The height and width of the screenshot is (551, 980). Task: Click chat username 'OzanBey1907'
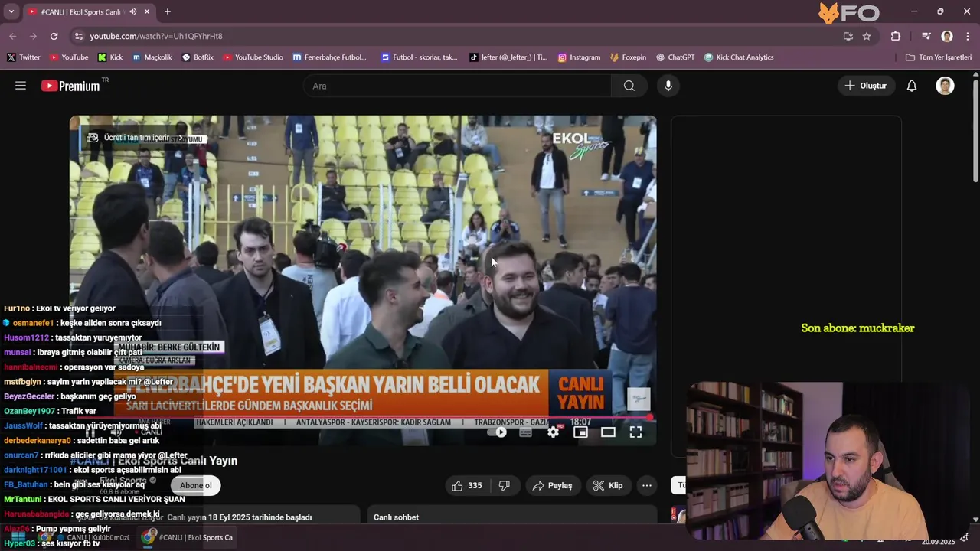point(29,411)
